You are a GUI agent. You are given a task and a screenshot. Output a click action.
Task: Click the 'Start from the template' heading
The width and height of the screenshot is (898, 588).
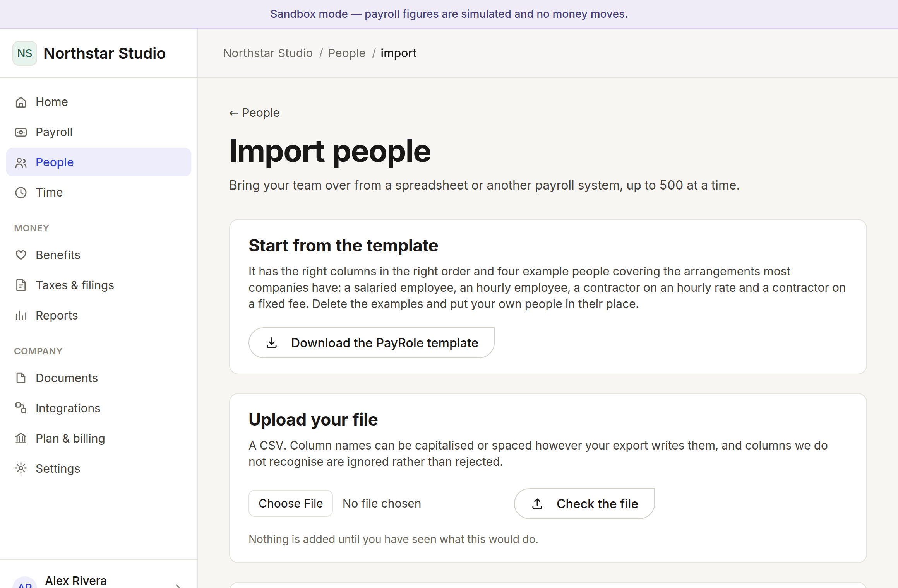(x=343, y=246)
